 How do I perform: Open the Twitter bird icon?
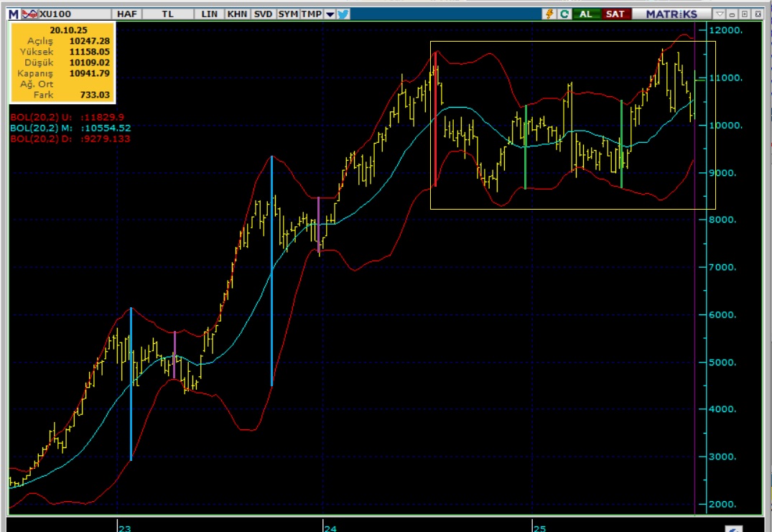pyautogui.click(x=343, y=14)
